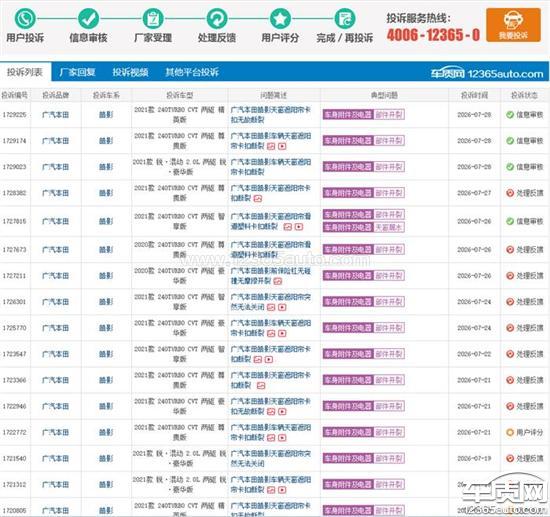
Task: Click 用户评分 status in row 1722772
Action: (x=524, y=432)
